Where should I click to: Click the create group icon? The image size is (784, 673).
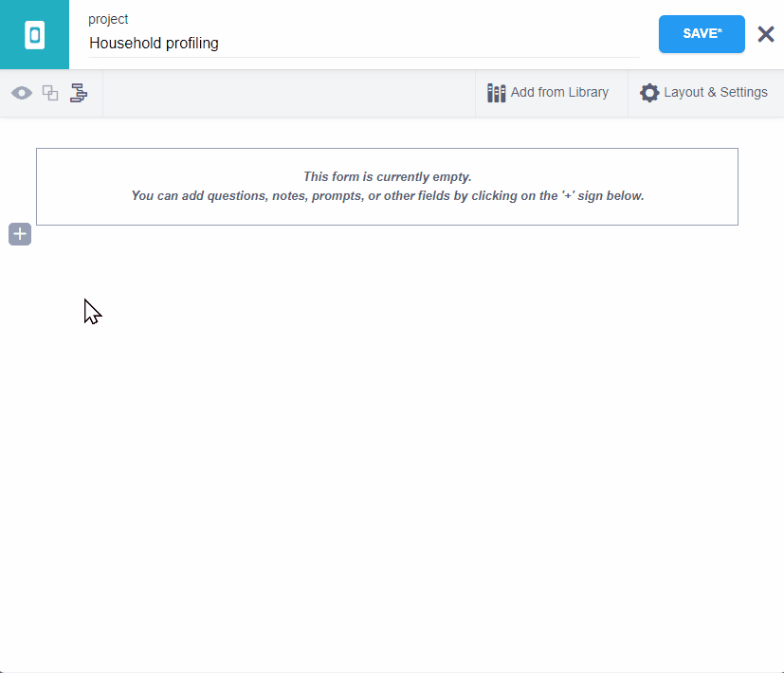point(79,93)
